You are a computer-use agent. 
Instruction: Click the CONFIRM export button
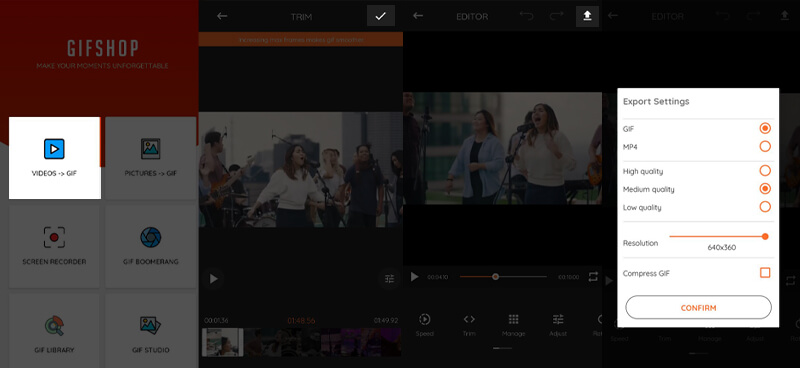[x=698, y=308]
